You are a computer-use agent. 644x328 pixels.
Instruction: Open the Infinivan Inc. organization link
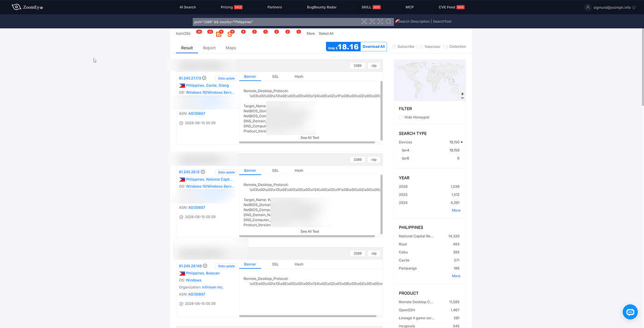pyautogui.click(x=213, y=287)
